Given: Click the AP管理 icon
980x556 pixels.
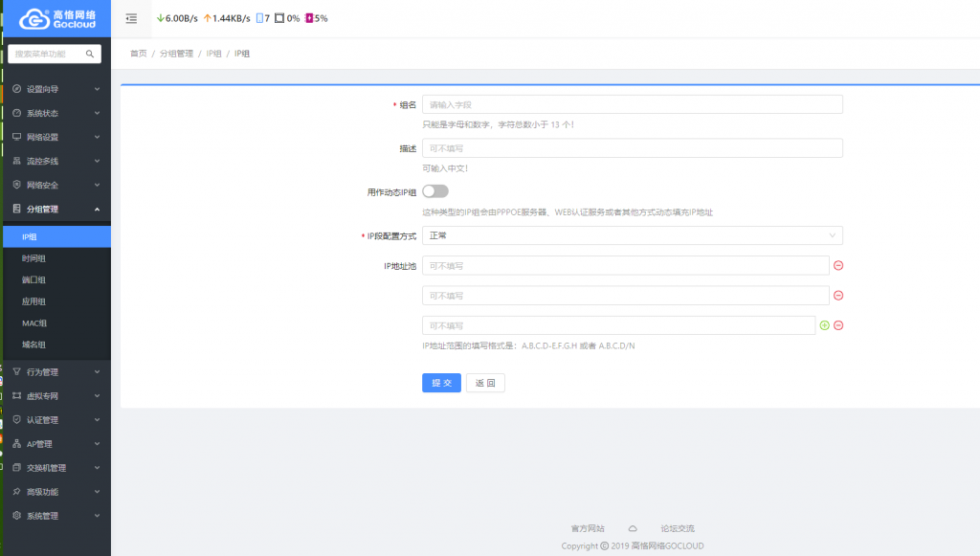Looking at the screenshot, I should tap(17, 443).
